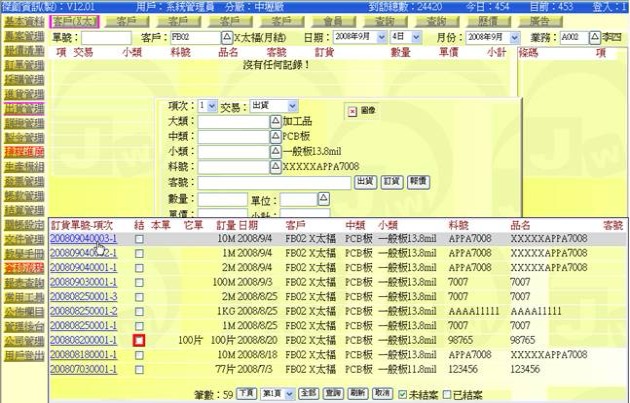Click the red-highlighted 結 box for 200808200001-1
The width and height of the screenshot is (630, 403).
(139, 341)
